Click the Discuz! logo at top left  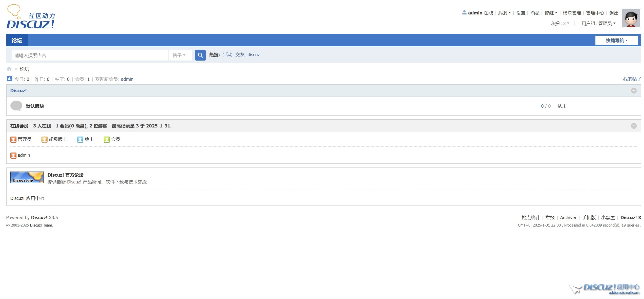(31, 16)
